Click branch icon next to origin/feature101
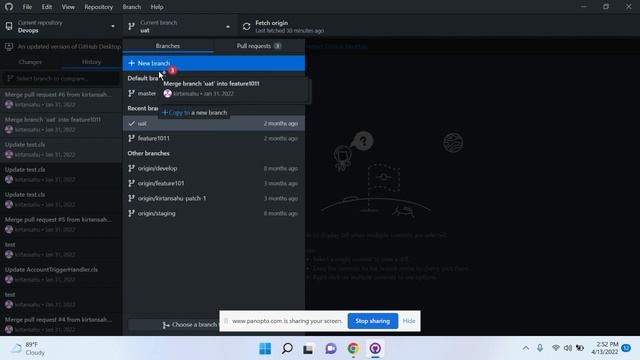Viewport: 640px width, 360px height. click(131, 183)
